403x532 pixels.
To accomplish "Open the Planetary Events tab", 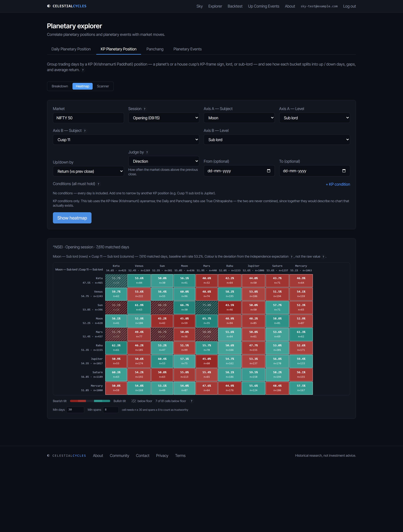I will 187,49.
